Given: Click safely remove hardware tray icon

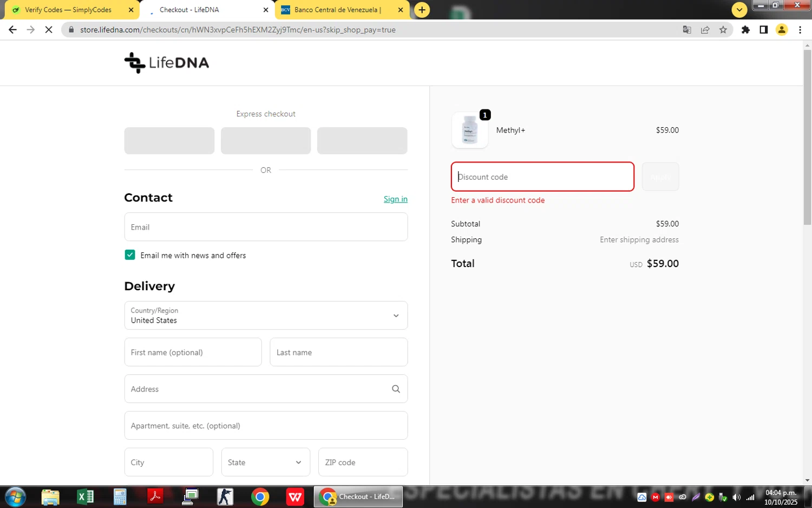Looking at the screenshot, I should tap(723, 497).
